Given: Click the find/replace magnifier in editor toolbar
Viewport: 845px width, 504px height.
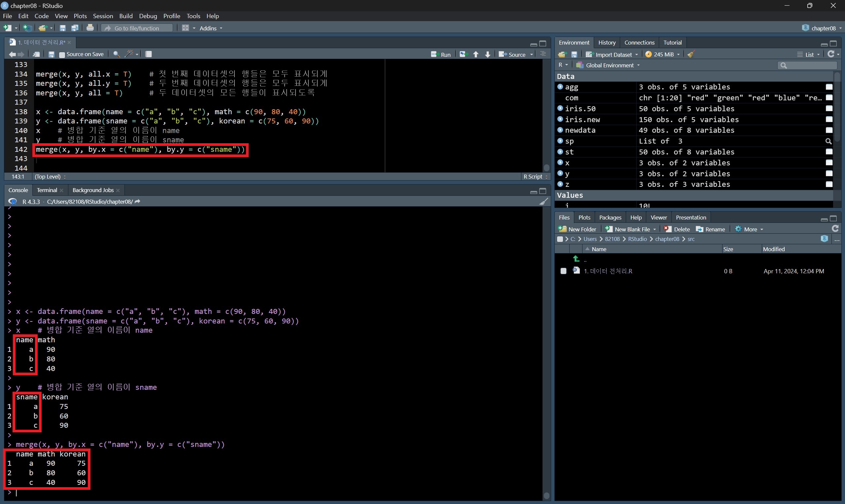Looking at the screenshot, I should pos(116,54).
